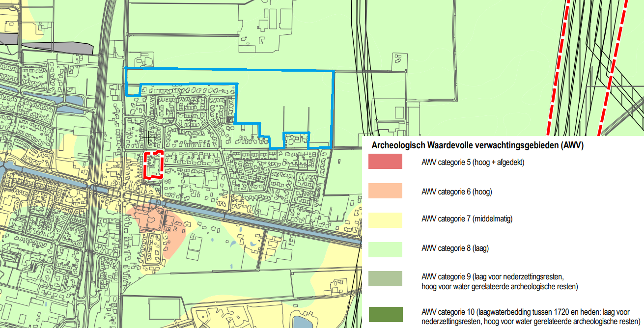Click the dark green AWV categorie 10 swatch

pos(385,314)
